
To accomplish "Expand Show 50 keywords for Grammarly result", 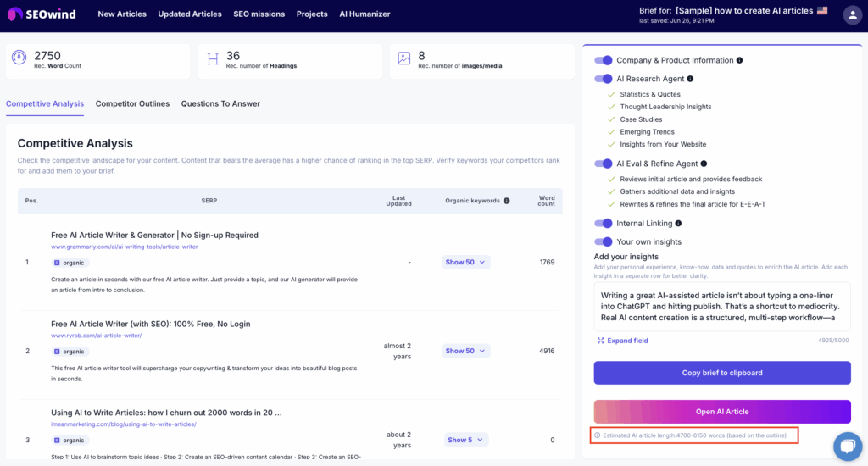I will tap(466, 263).
